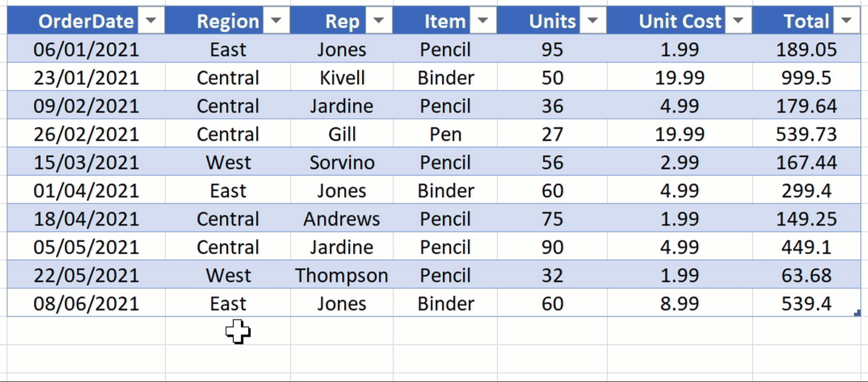Screen dimensions: 868x382
Task: Select the units cell showing 95
Action: click(552, 49)
